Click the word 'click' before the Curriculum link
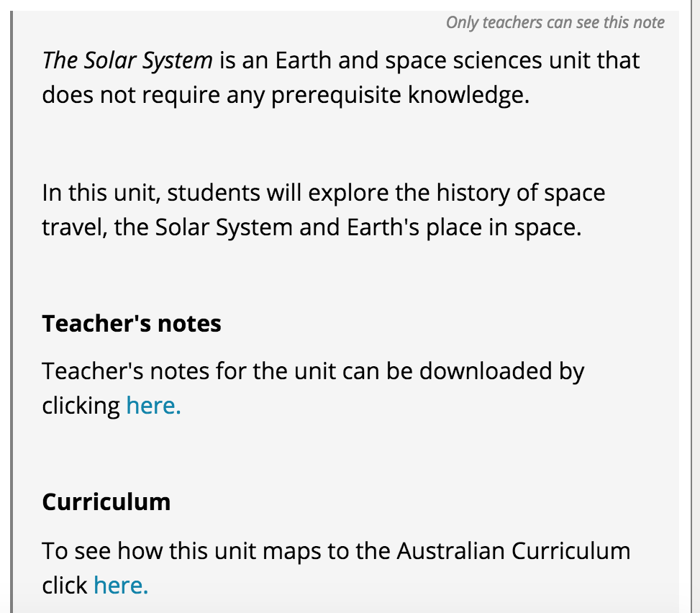 pyautogui.click(x=65, y=585)
